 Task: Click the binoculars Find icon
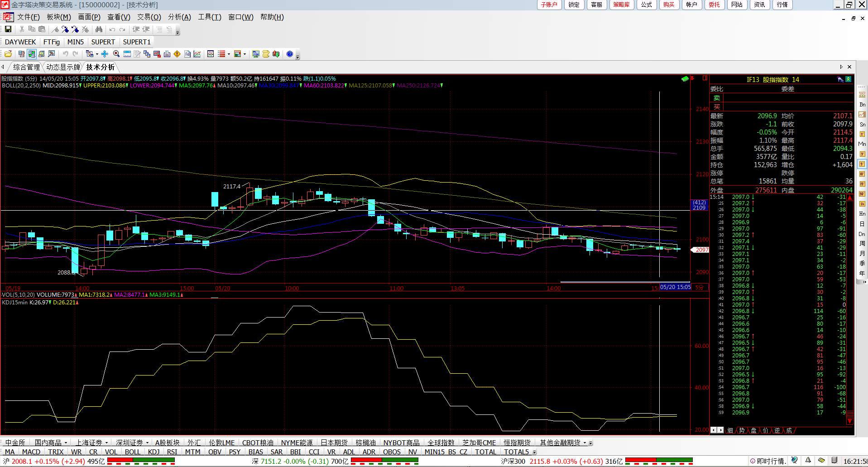click(99, 29)
